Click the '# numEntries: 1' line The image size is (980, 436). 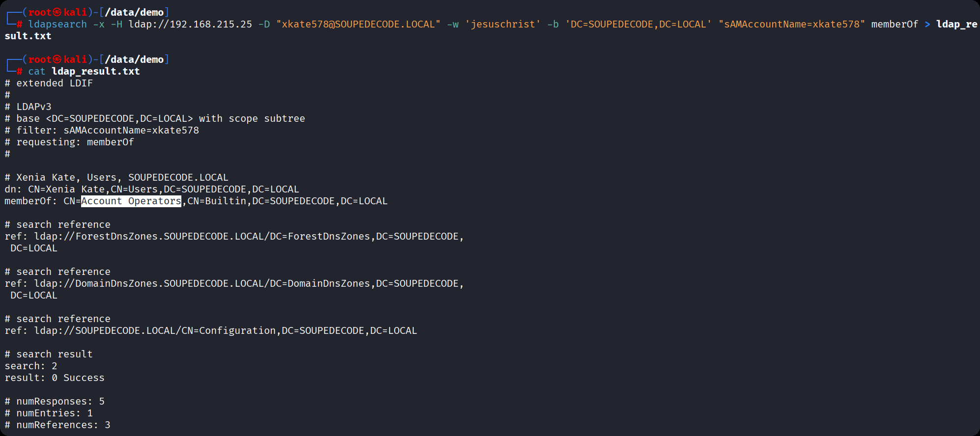coord(49,413)
